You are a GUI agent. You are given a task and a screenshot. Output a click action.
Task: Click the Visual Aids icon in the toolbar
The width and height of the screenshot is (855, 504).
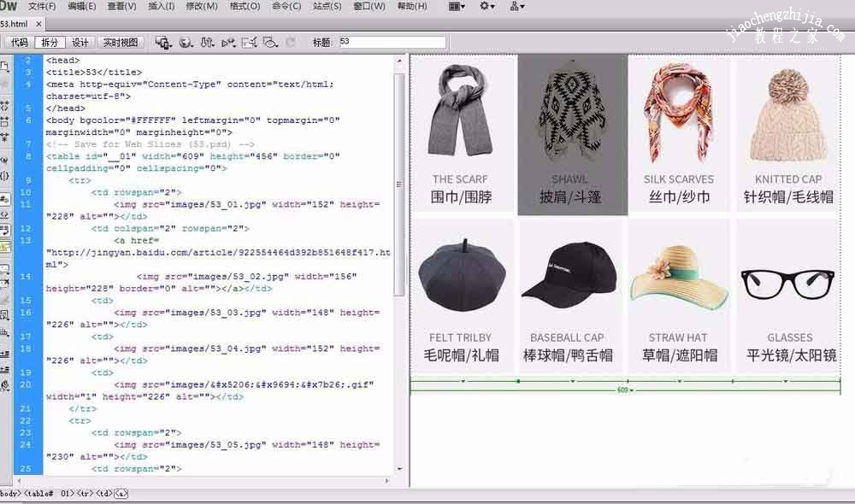coord(270,41)
